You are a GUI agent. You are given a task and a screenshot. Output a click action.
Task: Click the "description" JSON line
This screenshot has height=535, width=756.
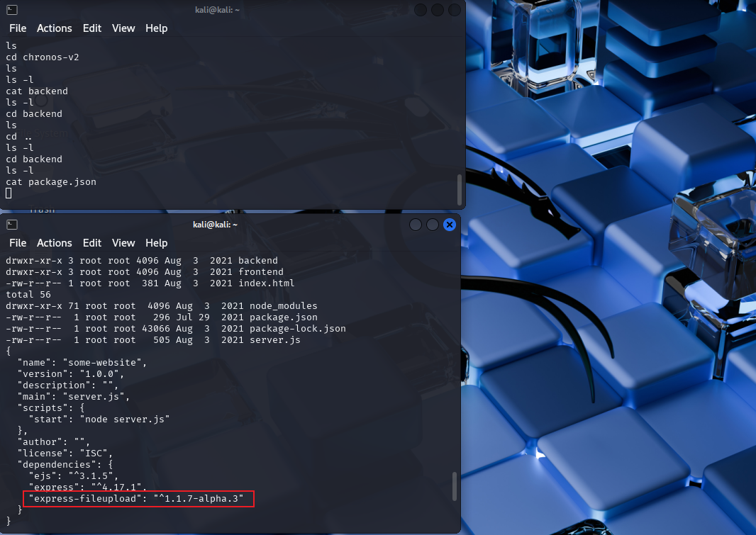(x=68, y=385)
